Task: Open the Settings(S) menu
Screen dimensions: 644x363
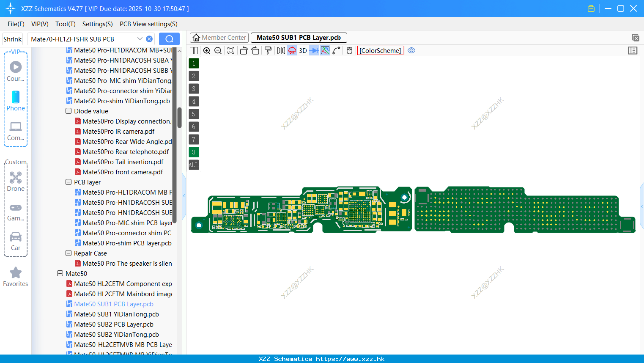Action: (98, 24)
